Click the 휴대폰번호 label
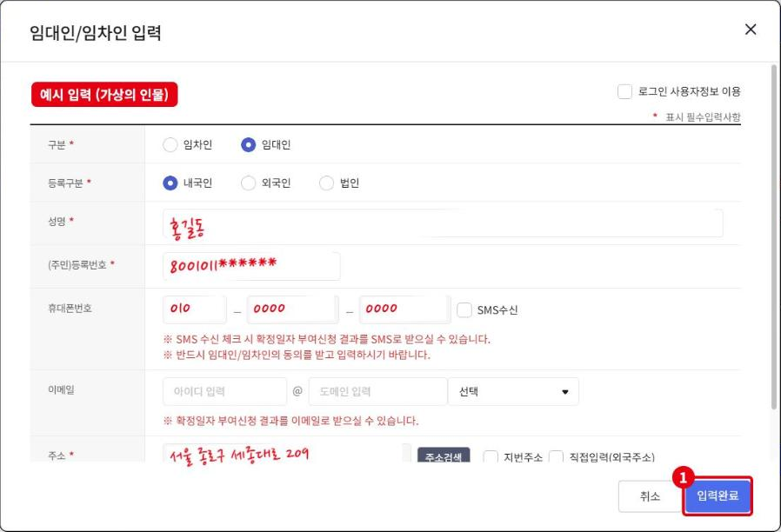This screenshot has height=532, width=781. coord(70,308)
